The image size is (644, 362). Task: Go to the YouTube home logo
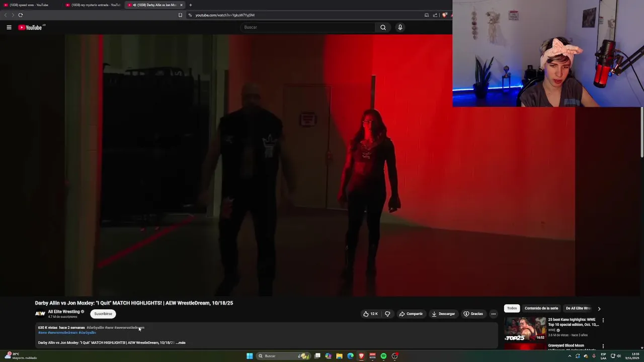pyautogui.click(x=30, y=27)
